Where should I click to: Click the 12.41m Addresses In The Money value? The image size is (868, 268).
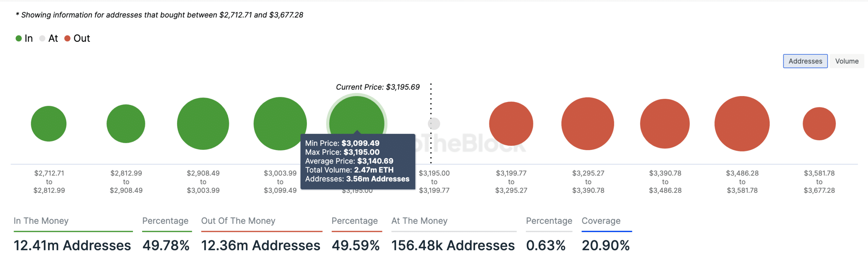[72, 245]
